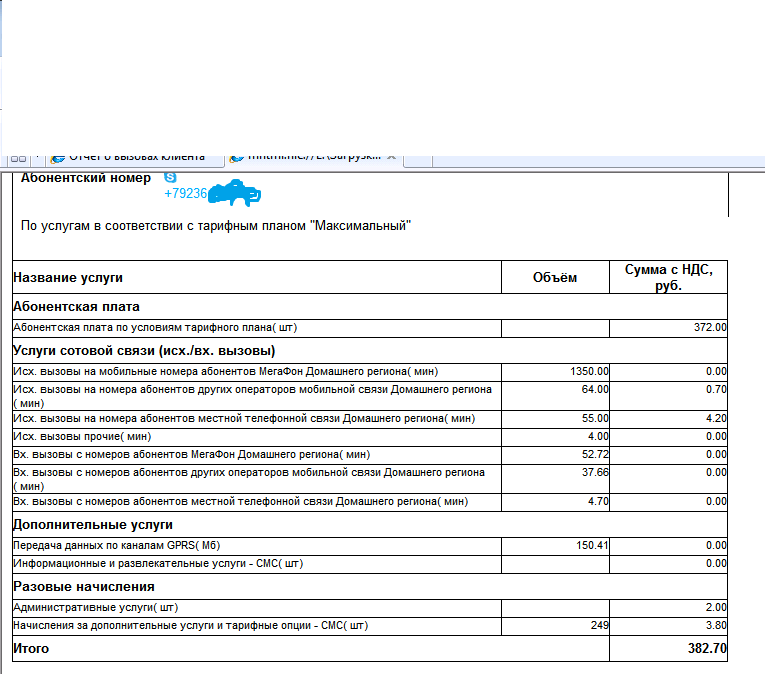Click the Skype icon above the phone number
This screenshot has height=674, width=765.
[x=170, y=177]
